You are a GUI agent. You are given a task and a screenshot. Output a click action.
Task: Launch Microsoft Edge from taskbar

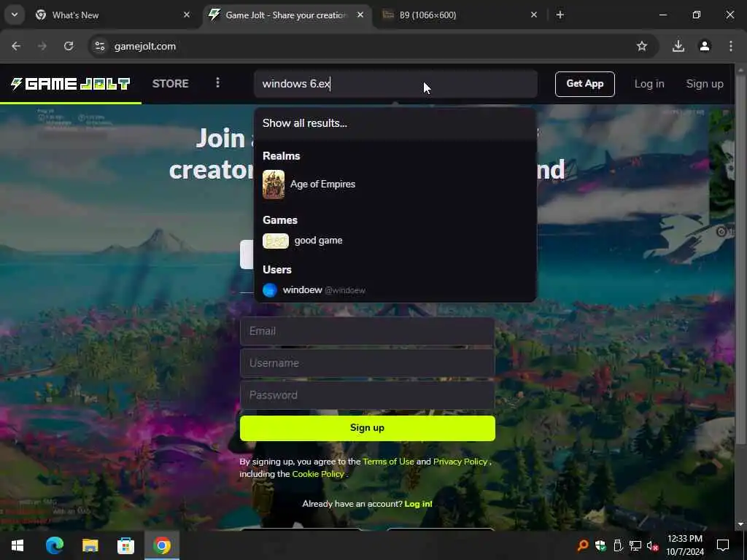pyautogui.click(x=54, y=545)
